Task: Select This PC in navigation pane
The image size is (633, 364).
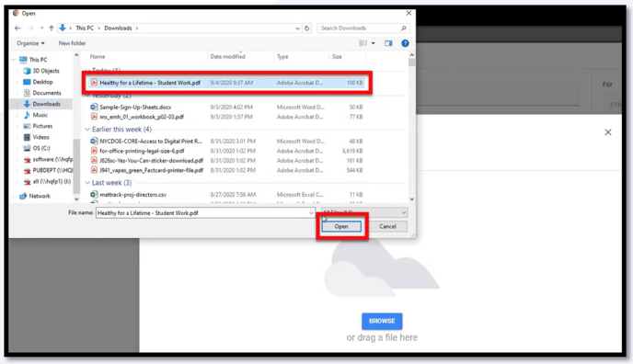Action: [38, 60]
